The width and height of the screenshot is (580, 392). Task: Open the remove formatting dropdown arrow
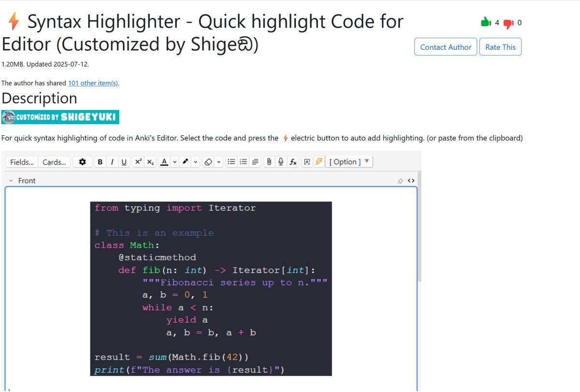(219, 162)
